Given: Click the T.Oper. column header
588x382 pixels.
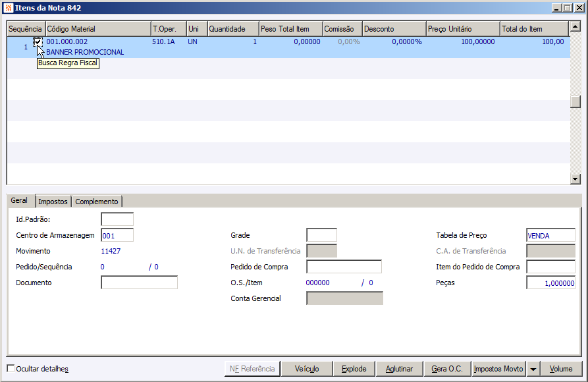Looking at the screenshot, I should click(x=169, y=29).
